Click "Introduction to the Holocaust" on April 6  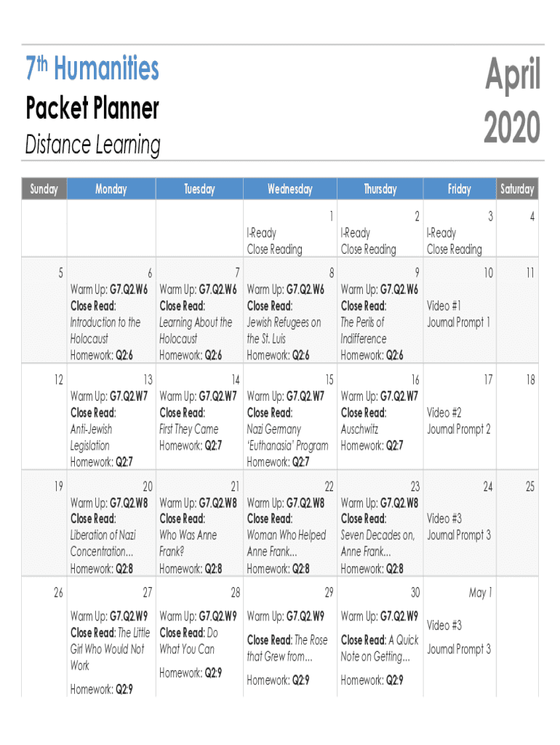click(x=105, y=330)
